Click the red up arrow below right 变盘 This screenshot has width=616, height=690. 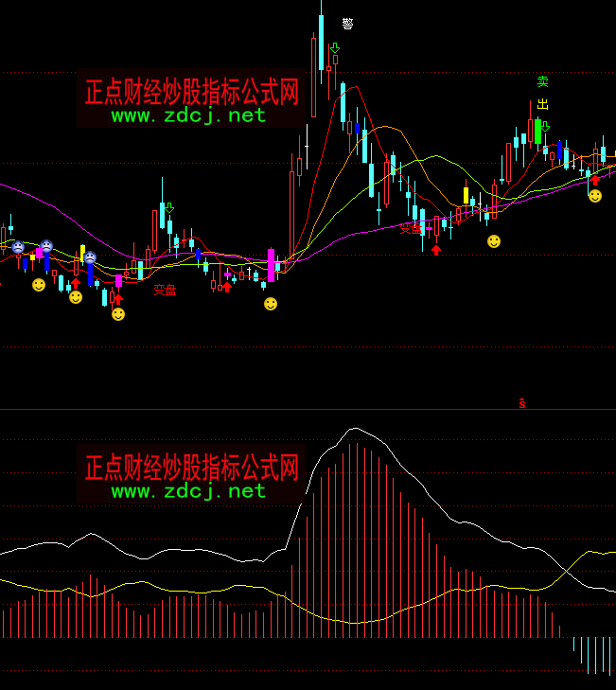[x=435, y=250]
